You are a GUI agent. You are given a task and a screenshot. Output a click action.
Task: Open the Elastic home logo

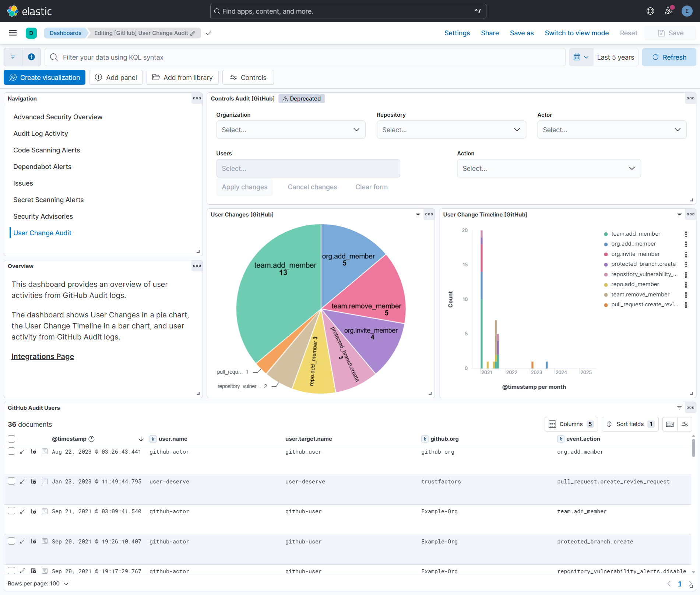point(29,11)
